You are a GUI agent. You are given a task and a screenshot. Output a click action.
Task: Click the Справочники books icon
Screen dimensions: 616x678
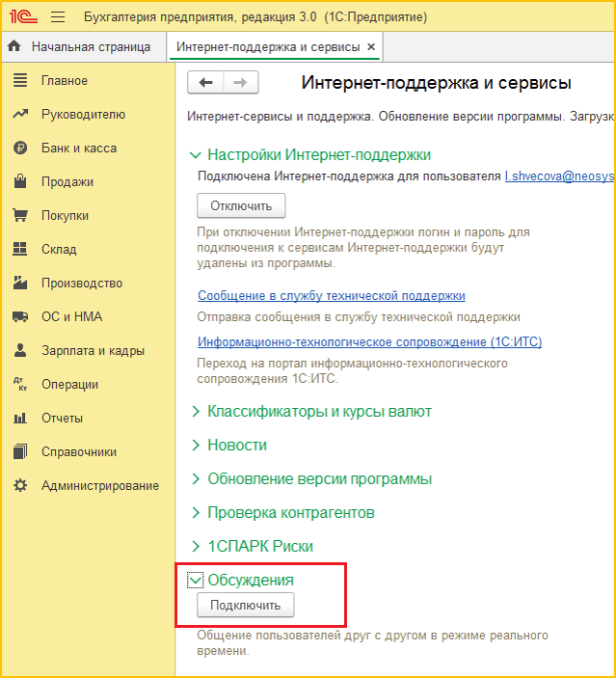[20, 451]
